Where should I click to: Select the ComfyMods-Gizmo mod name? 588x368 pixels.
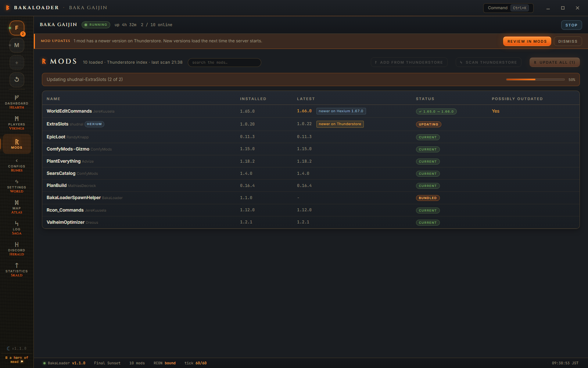(68, 149)
